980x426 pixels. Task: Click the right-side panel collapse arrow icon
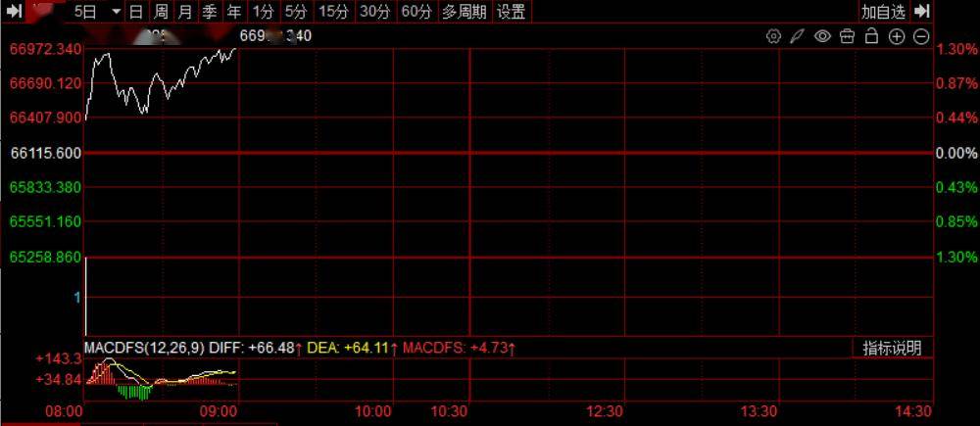pos(922,11)
